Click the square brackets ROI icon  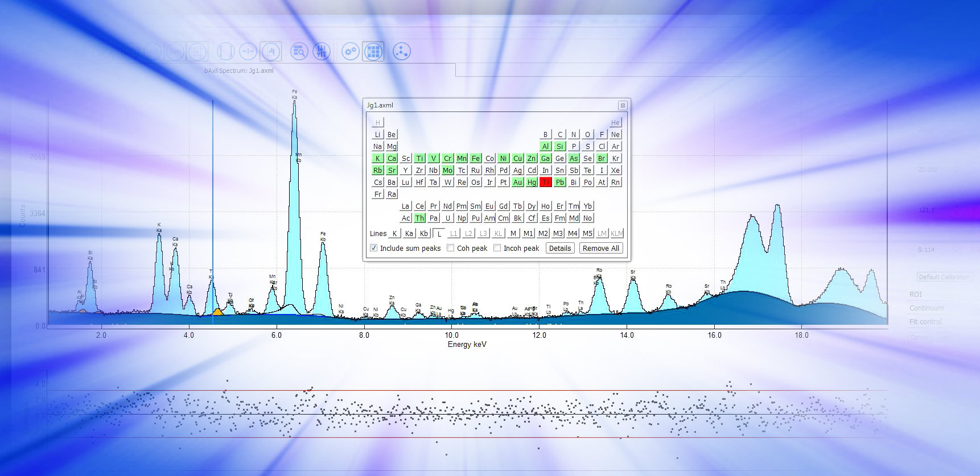226,52
